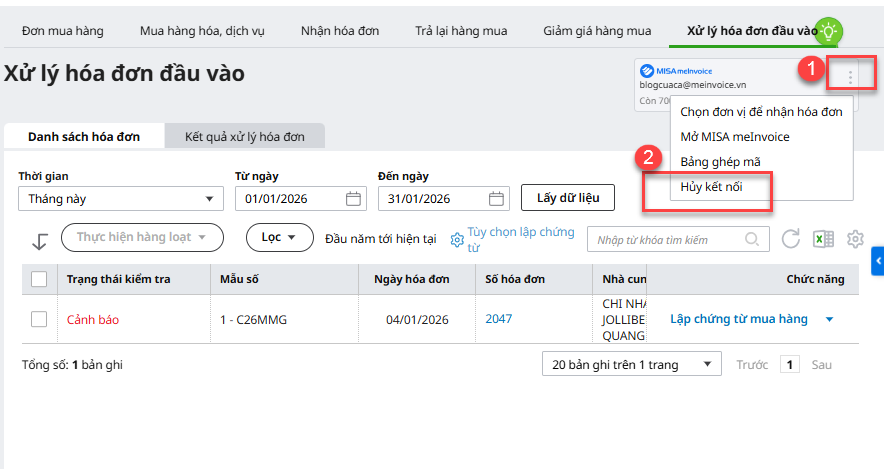Viewport: 884px width, 469px height.
Task: Tick the select-all header checkbox
Action: 39,279
